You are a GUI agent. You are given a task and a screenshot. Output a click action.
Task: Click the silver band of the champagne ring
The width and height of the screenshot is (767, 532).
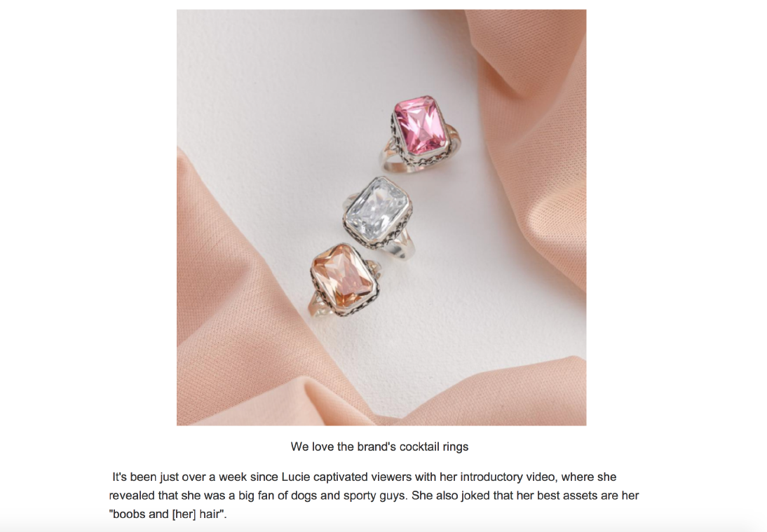pos(319,304)
